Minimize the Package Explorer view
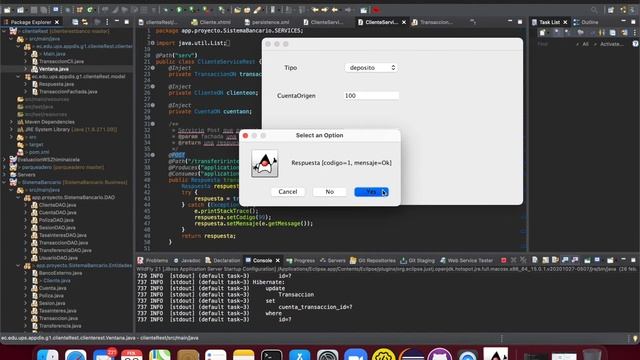Viewport: 640px width, 360px height. click(x=117, y=22)
